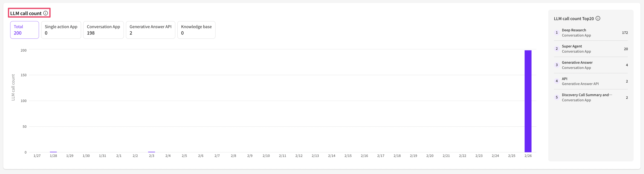This screenshot has width=644, height=174.
Task: Click the API entry ranked fourth
Action: (x=565, y=79)
